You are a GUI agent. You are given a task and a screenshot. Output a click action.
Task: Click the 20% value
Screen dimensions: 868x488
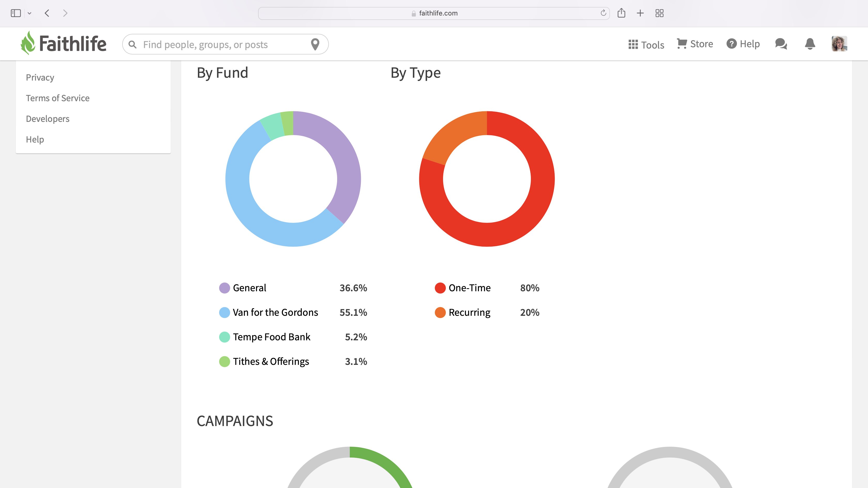(x=530, y=312)
